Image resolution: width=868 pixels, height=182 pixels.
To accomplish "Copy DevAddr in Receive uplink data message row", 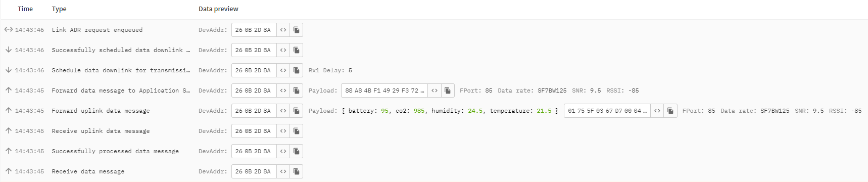I will (297, 131).
